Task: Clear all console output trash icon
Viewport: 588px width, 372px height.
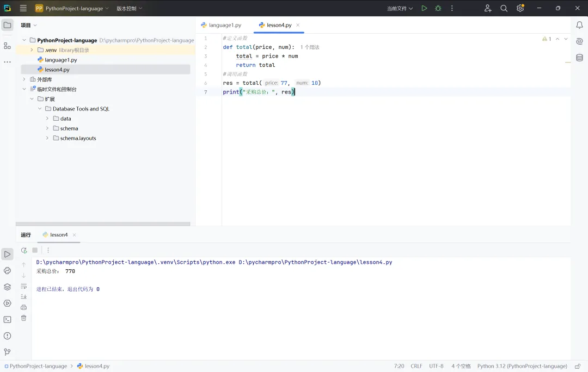Action: (x=23, y=318)
